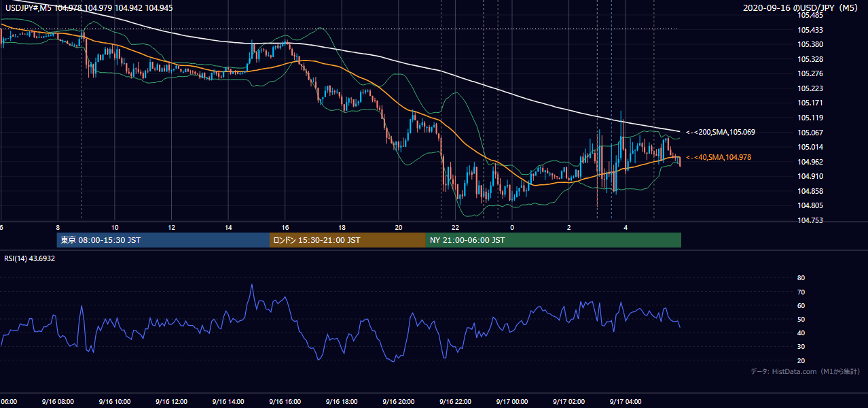The width and height of the screenshot is (868, 408).
Task: Click RSI scale level 80
Action: pos(801,278)
